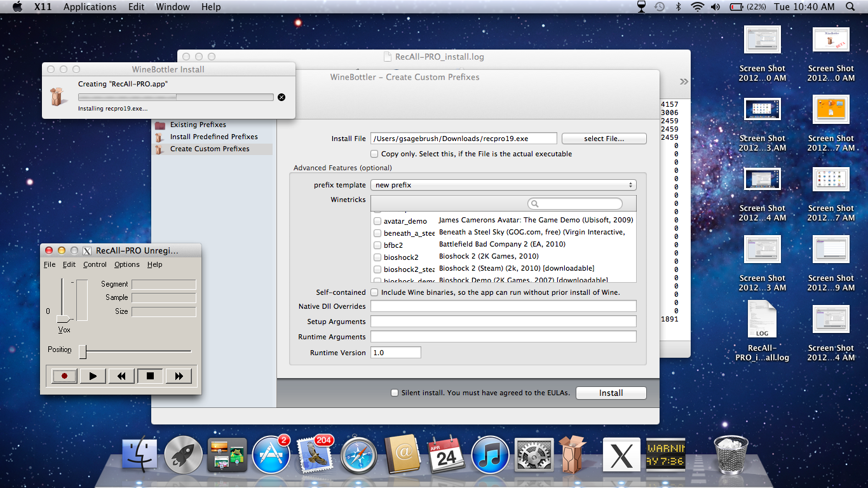Screen dimensions: 868x488
Task: Open Spotlight search in menu bar
Action: pos(850,7)
